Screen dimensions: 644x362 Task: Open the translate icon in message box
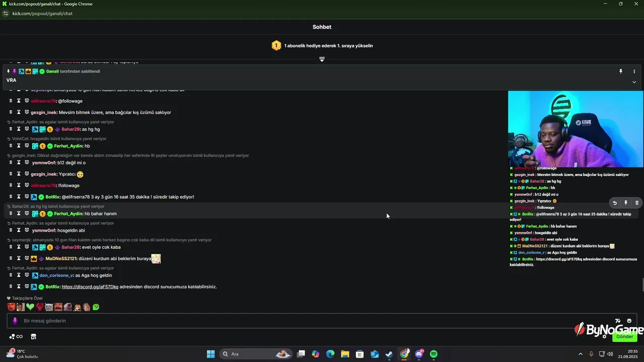618,321
